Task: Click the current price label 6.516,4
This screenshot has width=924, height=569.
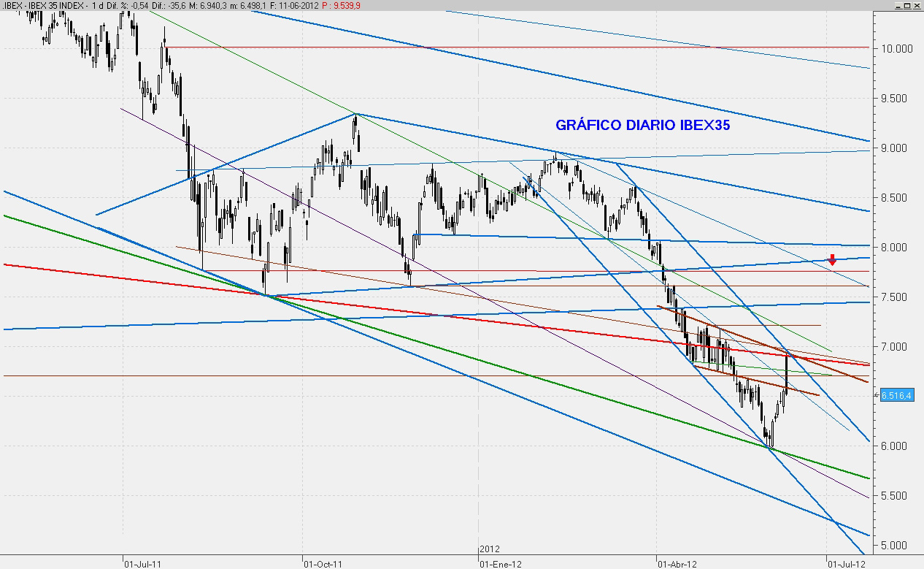Action: (897, 395)
